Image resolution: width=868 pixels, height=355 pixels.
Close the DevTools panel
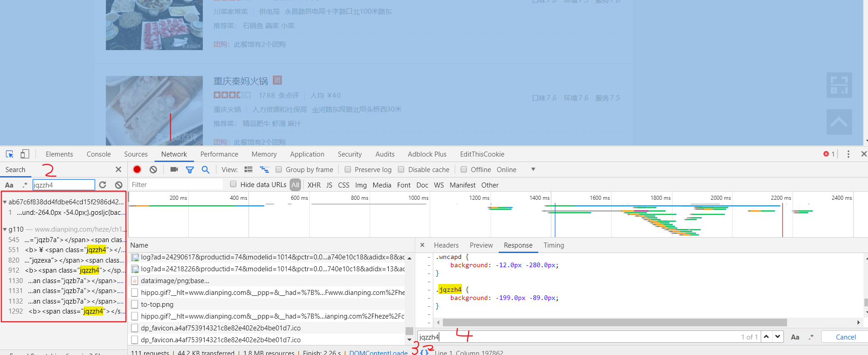tap(863, 154)
